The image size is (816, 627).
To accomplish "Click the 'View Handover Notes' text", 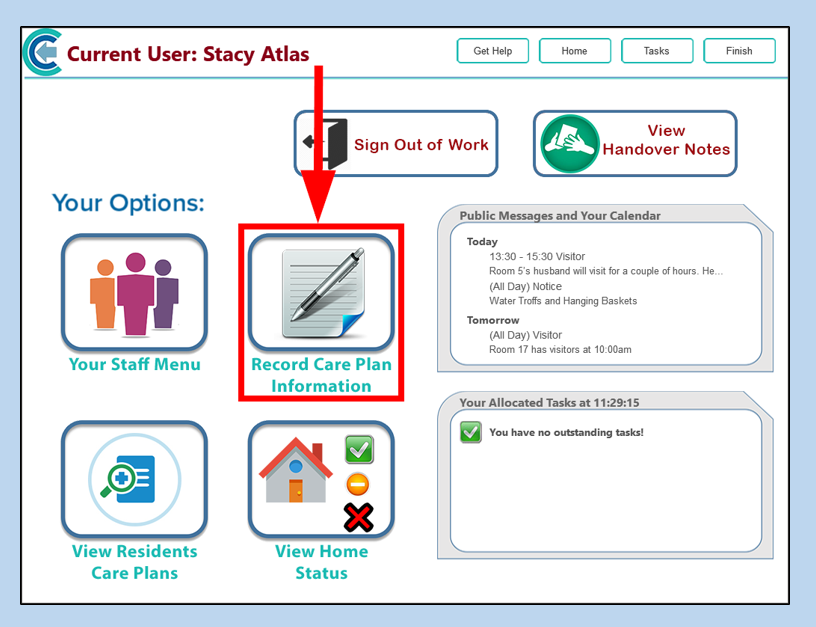I will click(666, 140).
